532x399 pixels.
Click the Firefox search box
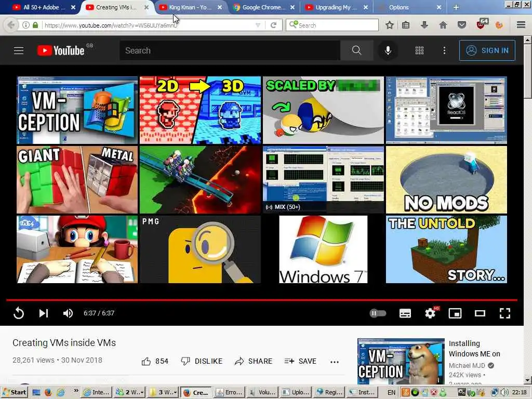click(x=332, y=25)
